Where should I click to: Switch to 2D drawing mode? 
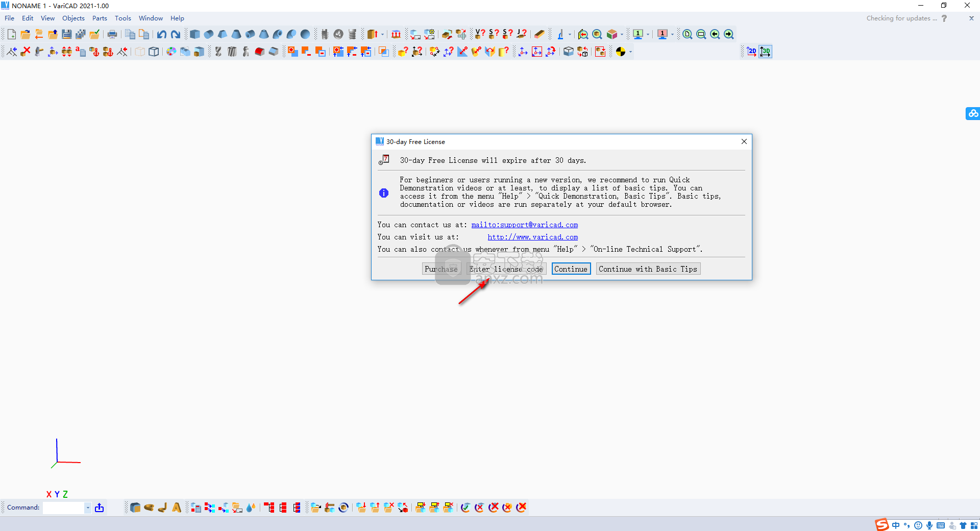click(751, 52)
